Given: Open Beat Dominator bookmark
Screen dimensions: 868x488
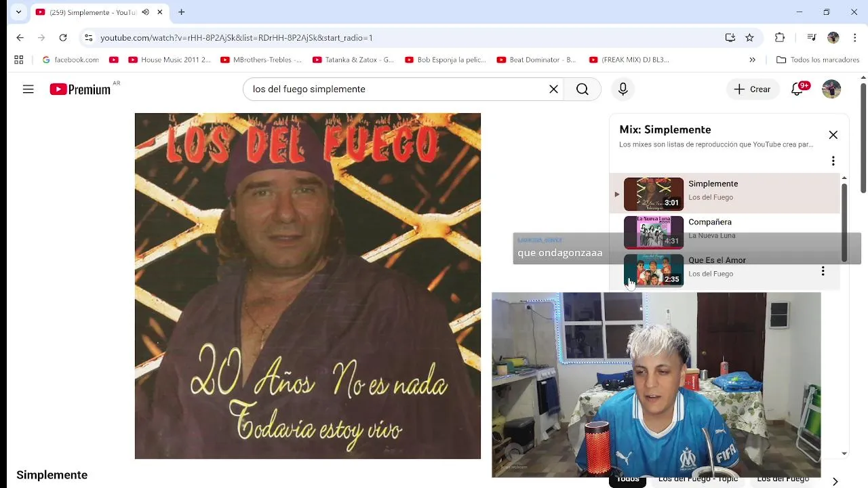Looking at the screenshot, I should coord(536,60).
